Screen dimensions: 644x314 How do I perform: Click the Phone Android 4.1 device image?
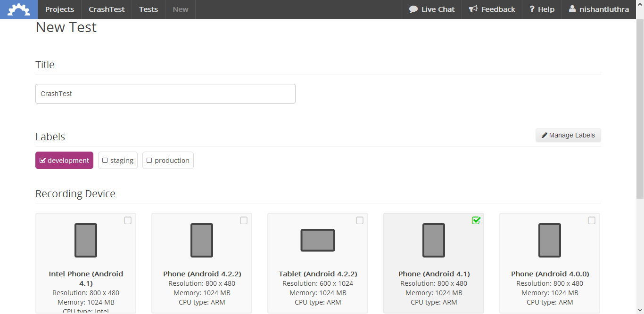coord(434,240)
